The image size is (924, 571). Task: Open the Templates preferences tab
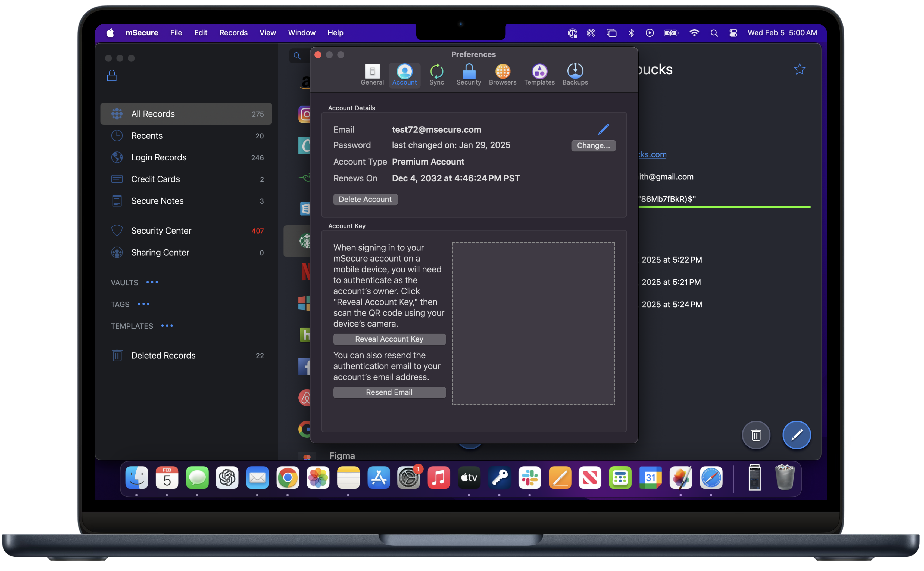click(x=539, y=75)
